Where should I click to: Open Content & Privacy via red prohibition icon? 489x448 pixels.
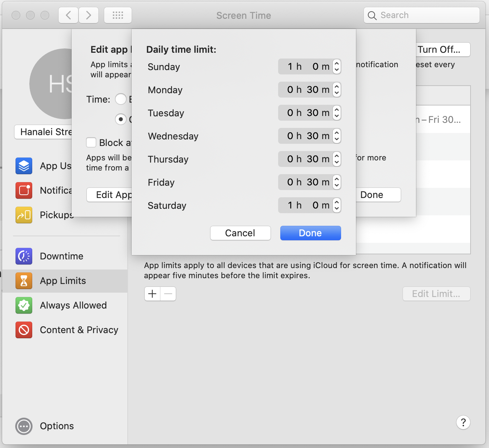(24, 330)
